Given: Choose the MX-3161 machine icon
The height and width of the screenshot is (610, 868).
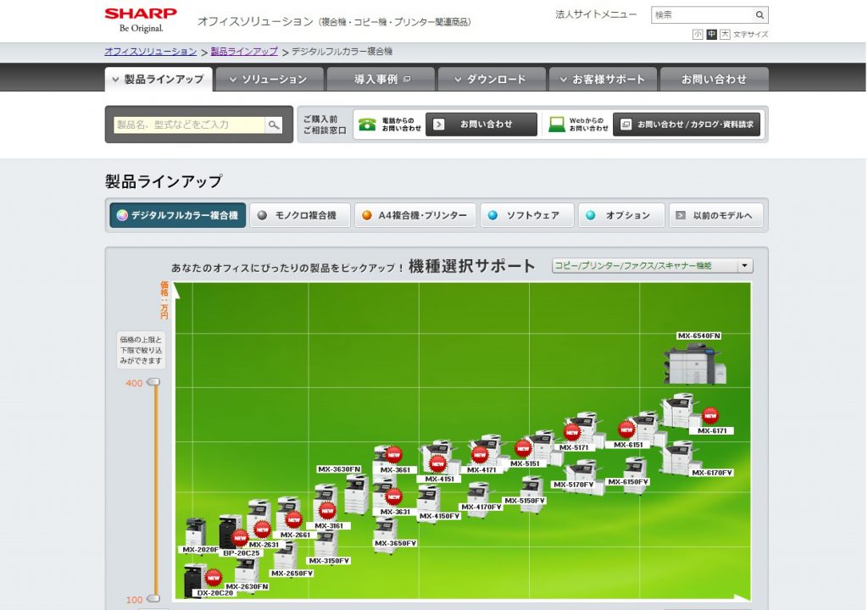Looking at the screenshot, I should [325, 502].
